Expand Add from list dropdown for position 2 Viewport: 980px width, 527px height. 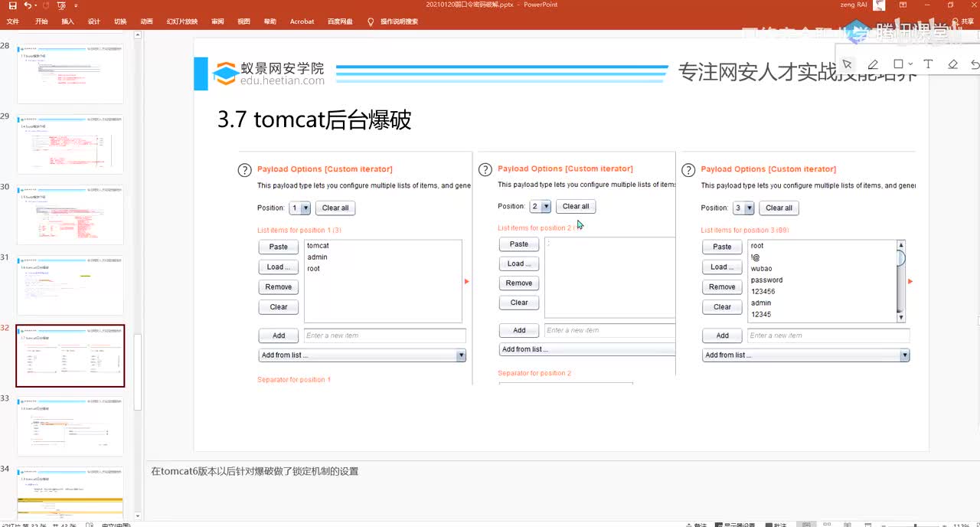point(587,349)
